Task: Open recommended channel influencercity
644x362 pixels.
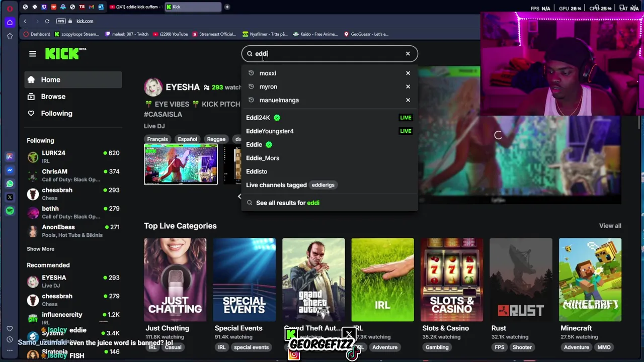Action: tap(73, 318)
